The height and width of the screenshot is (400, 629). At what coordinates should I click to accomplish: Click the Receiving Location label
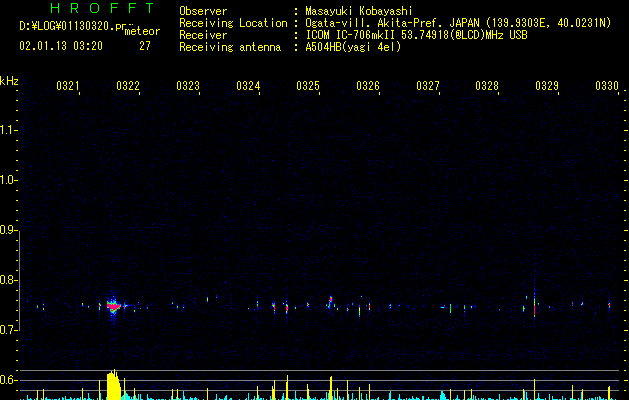(x=233, y=23)
